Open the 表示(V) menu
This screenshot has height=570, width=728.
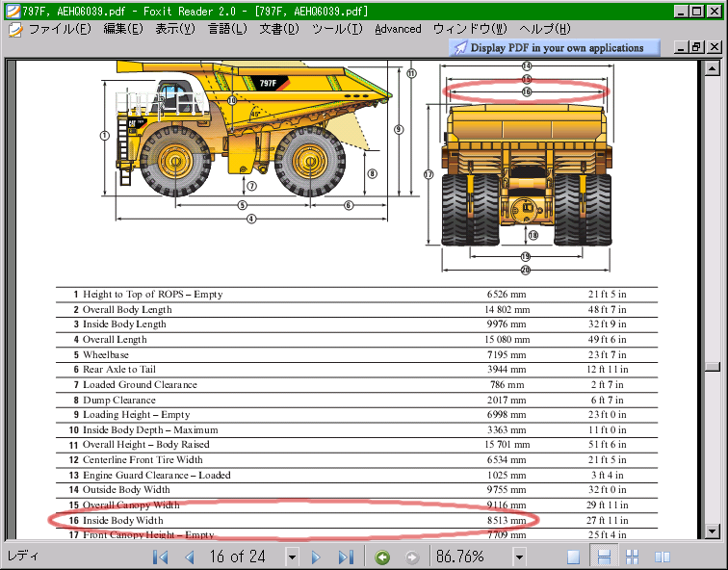click(175, 29)
